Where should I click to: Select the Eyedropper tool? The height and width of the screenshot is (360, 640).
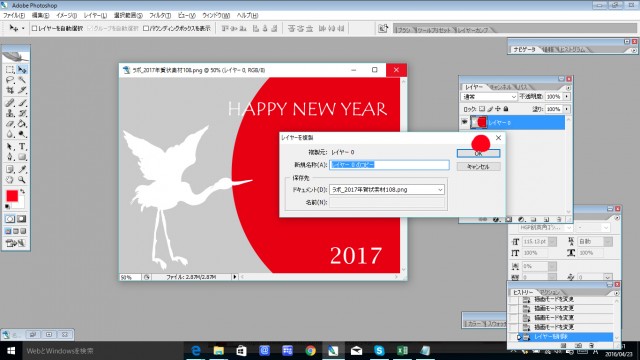22,169
